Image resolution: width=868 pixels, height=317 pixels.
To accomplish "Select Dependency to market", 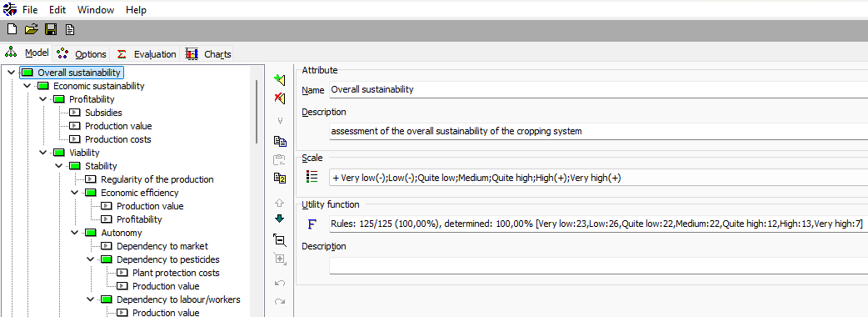I will [162, 246].
